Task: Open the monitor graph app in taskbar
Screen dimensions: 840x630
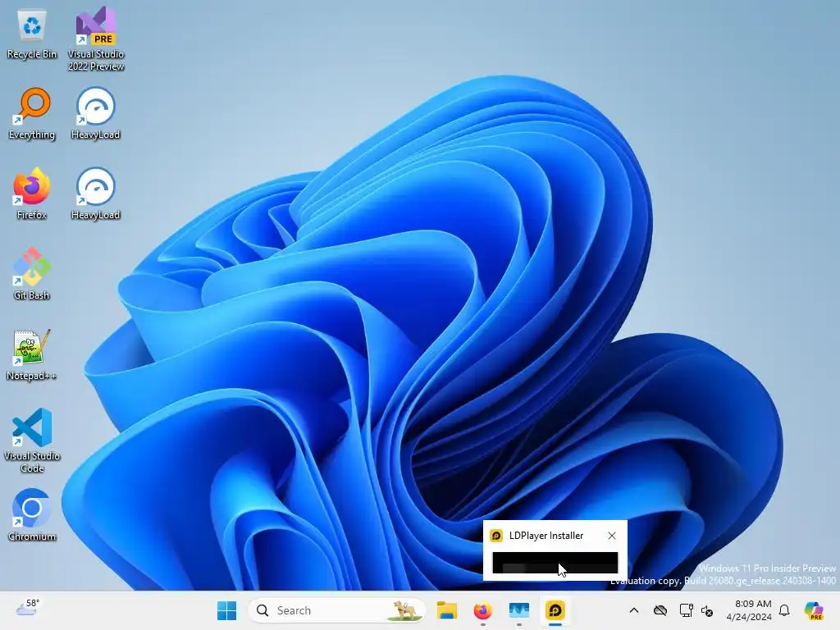Action: (x=518, y=610)
